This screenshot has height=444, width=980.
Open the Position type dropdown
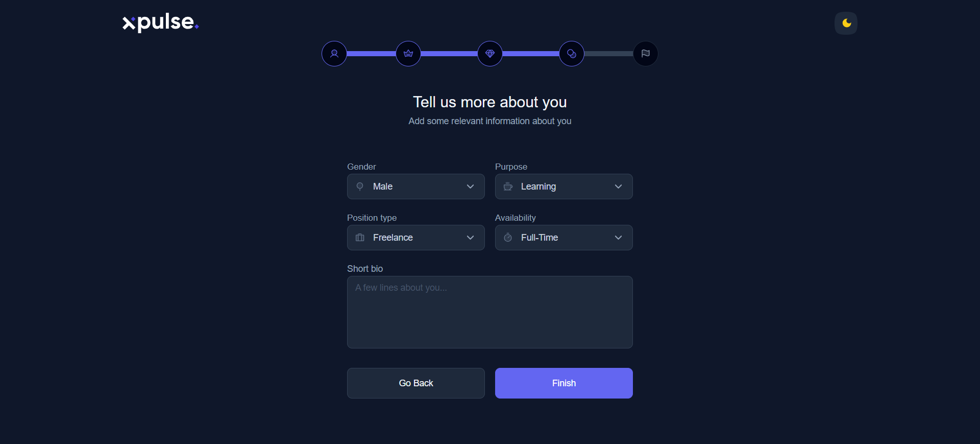click(415, 238)
